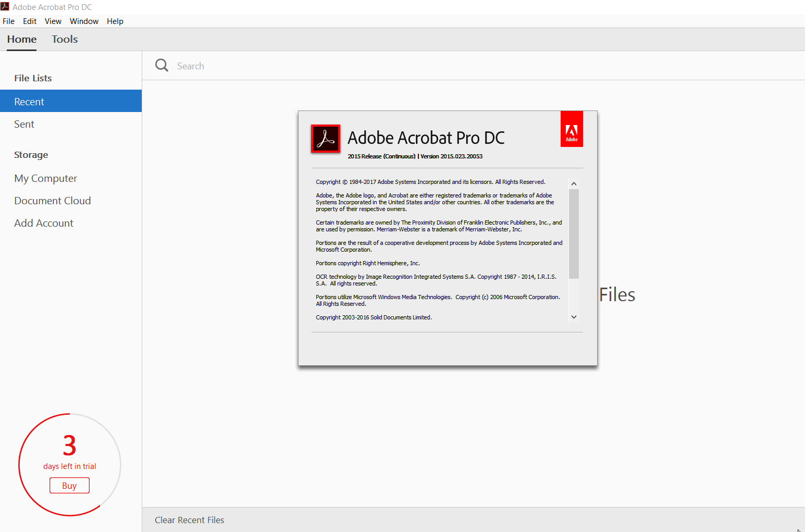Click the About dialog scrollbar thumb
Image resolution: width=805 pixels, height=532 pixels.
(574, 234)
